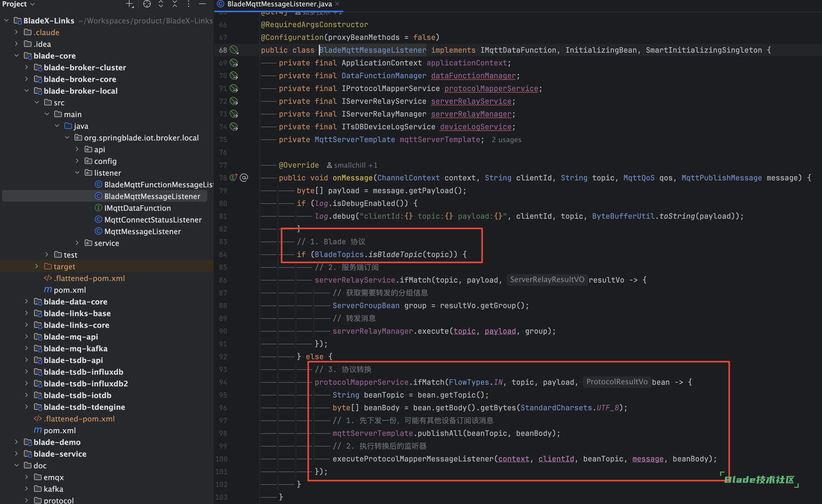Viewport: 822px width, 504px height.
Task: Select the api package folder
Action: tap(95, 149)
